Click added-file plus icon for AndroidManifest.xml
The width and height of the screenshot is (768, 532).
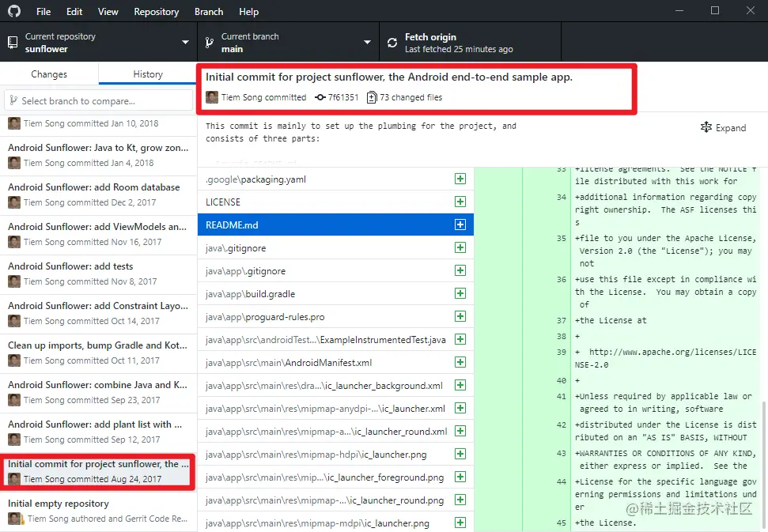(x=460, y=362)
